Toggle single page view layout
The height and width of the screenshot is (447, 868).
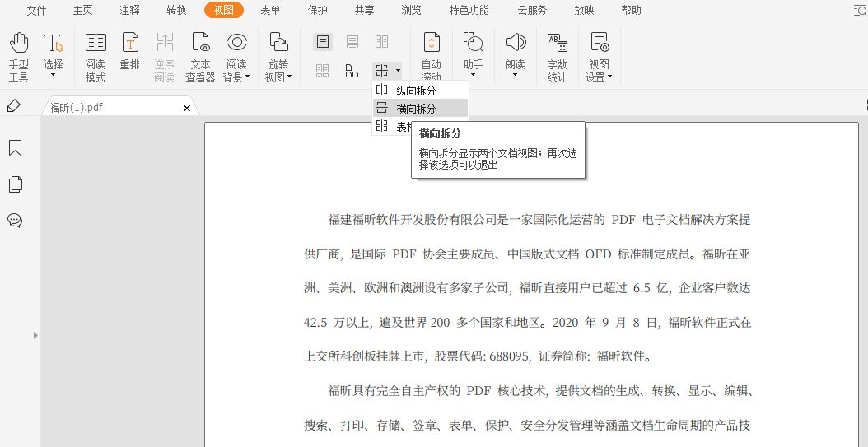click(323, 41)
